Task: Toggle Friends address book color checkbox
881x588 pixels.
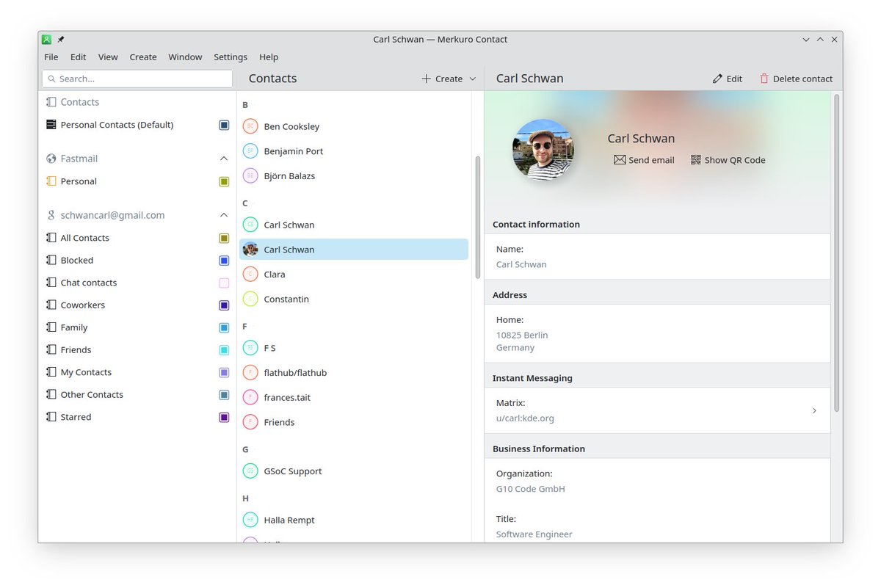Action: pyautogui.click(x=224, y=350)
